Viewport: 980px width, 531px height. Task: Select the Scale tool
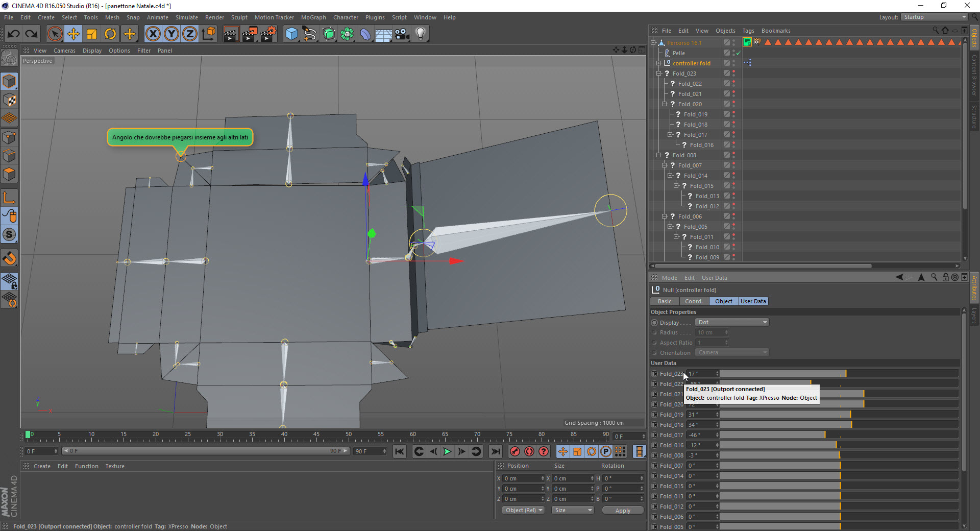pyautogui.click(x=92, y=34)
